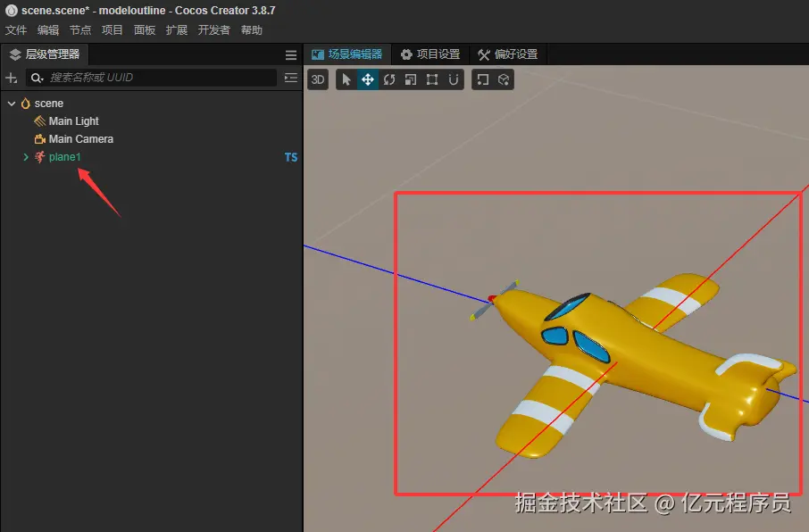Image resolution: width=809 pixels, height=532 pixels.
Task: Select the rotate transform tool
Action: point(389,79)
